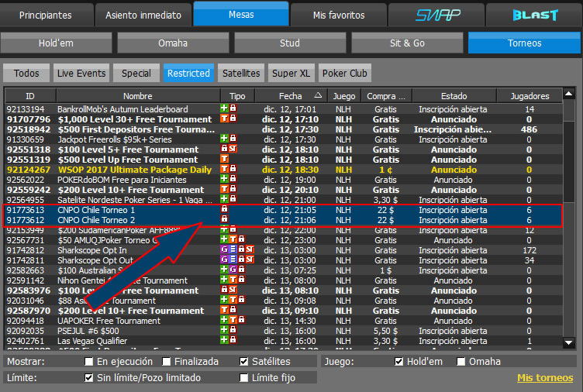Click the Fecha column sort arrow

pyautogui.click(x=317, y=96)
